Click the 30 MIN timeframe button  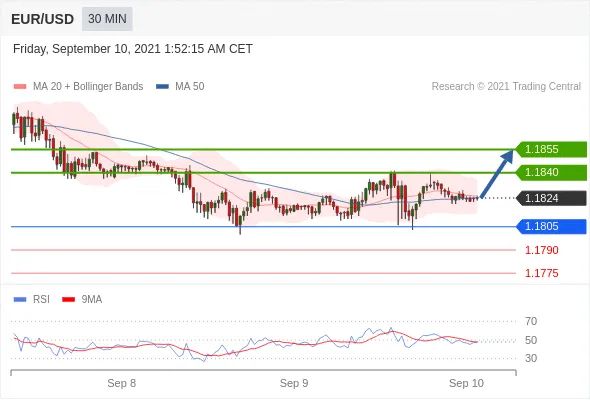(107, 18)
